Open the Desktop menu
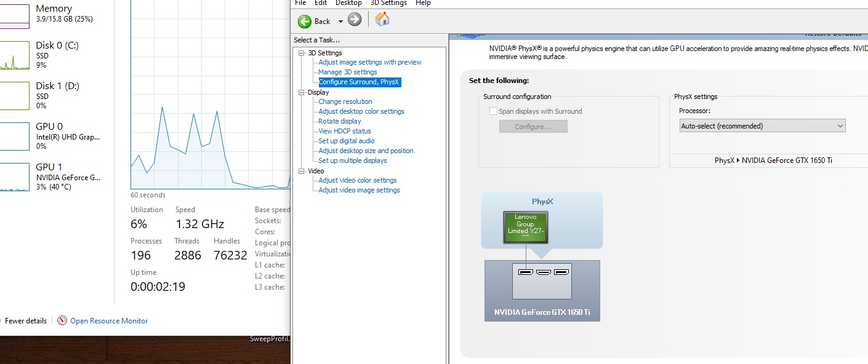 (348, 3)
